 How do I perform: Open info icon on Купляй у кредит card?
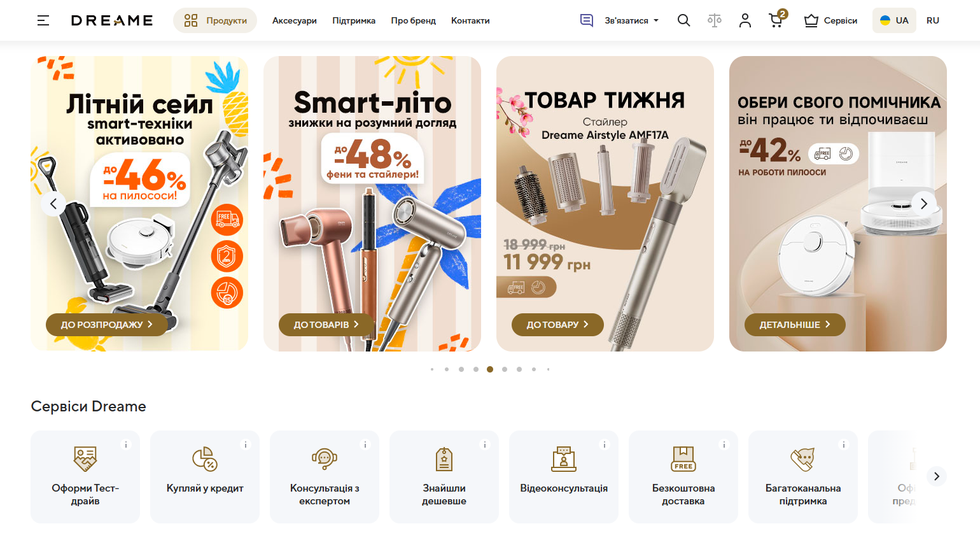pyautogui.click(x=246, y=444)
